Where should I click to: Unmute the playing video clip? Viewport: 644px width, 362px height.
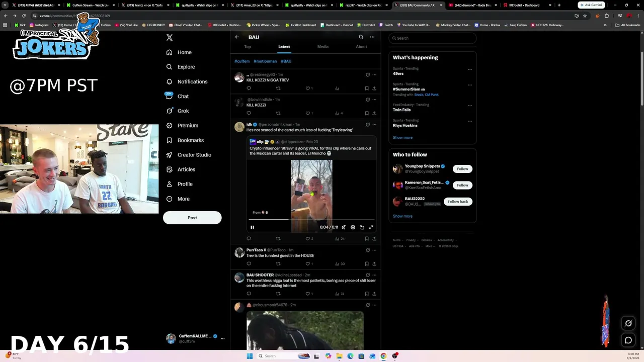(x=344, y=227)
